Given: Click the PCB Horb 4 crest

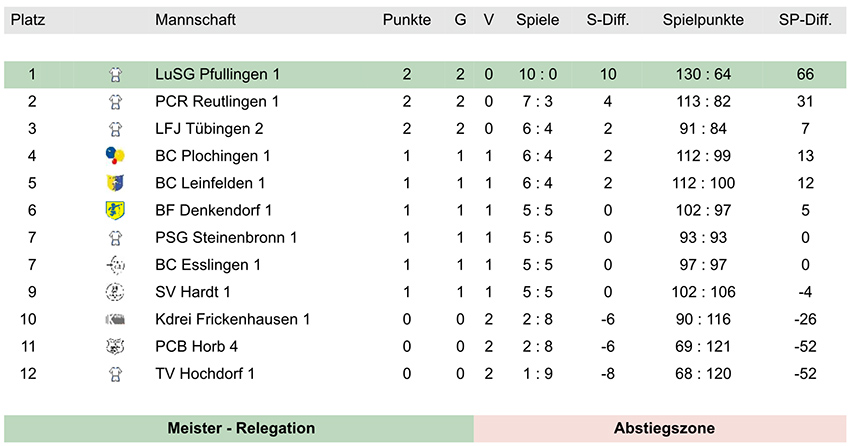Looking at the screenshot, I should pos(115,347).
